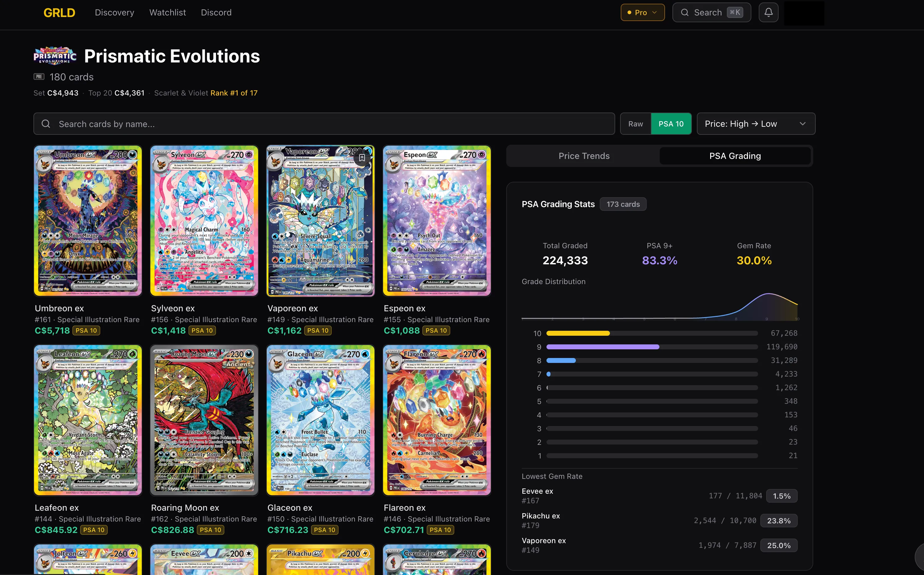Open the Umbreon ex card thumbnail
Viewport: 924px width, 575px height.
88,220
